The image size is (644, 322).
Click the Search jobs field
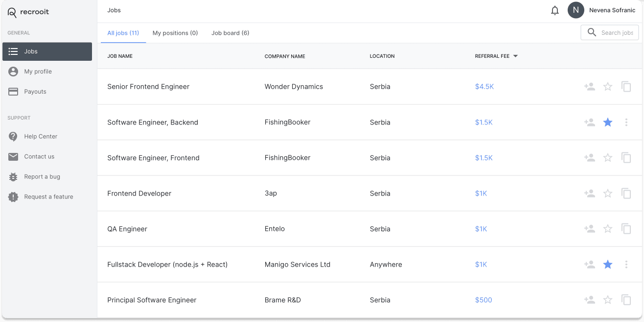point(616,33)
